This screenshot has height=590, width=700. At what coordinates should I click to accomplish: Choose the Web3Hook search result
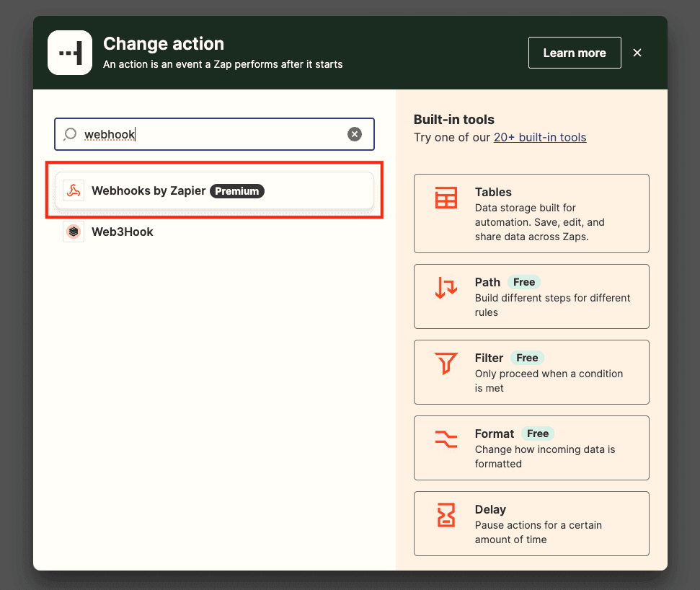(214, 232)
